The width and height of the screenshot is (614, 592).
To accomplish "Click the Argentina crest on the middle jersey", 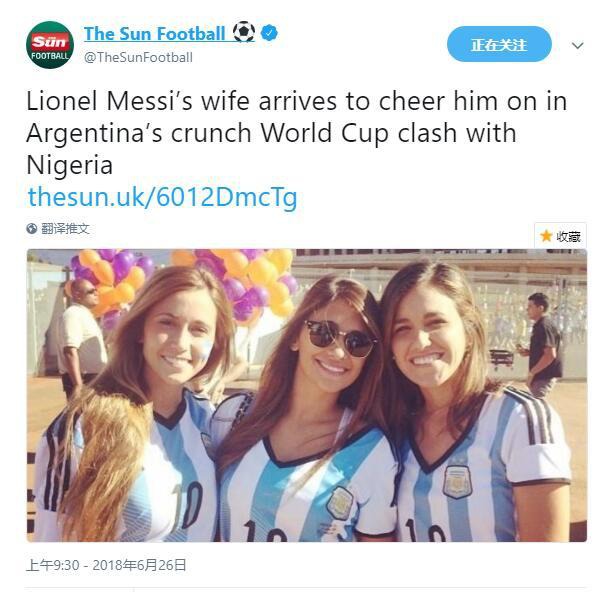I will [340, 502].
